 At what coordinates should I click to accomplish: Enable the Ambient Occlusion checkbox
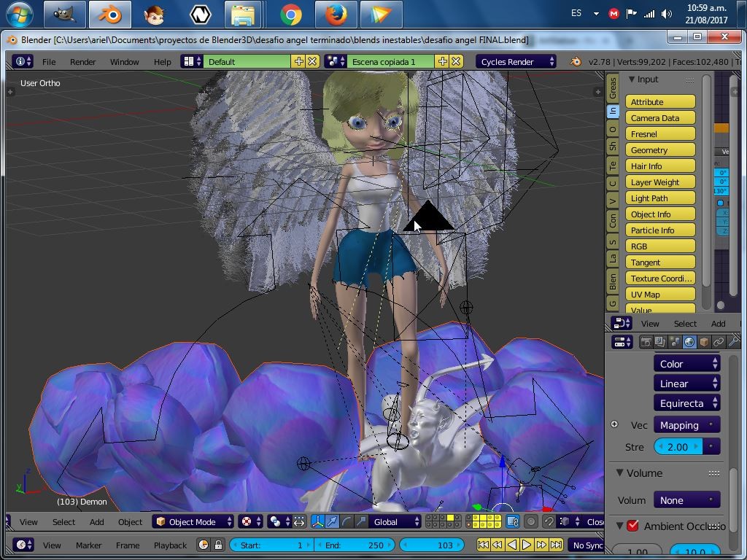[632, 525]
